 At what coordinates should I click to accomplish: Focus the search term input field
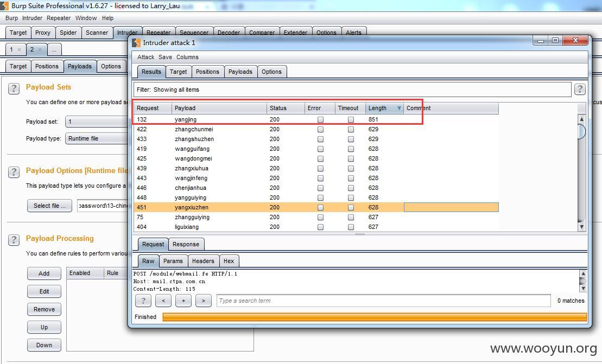(384, 301)
